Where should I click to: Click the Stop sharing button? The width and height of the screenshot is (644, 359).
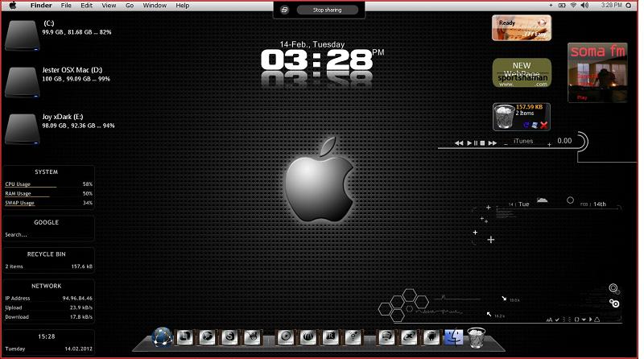[x=328, y=10]
